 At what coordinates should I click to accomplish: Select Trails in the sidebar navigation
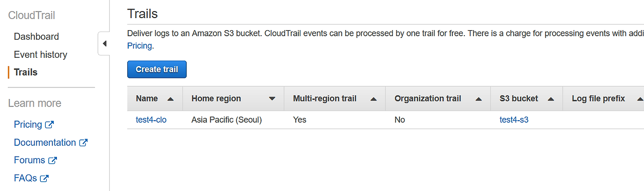(26, 72)
